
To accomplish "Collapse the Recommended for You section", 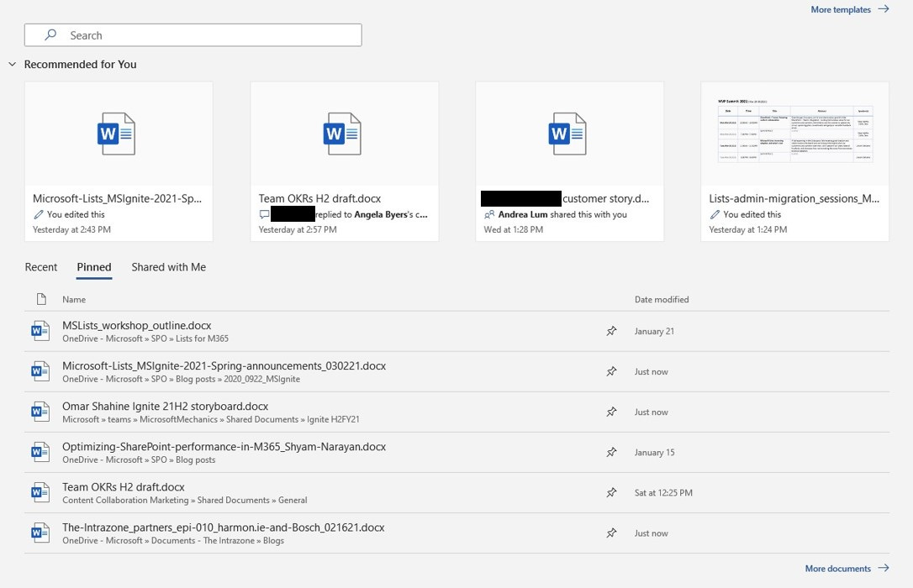I will point(13,65).
